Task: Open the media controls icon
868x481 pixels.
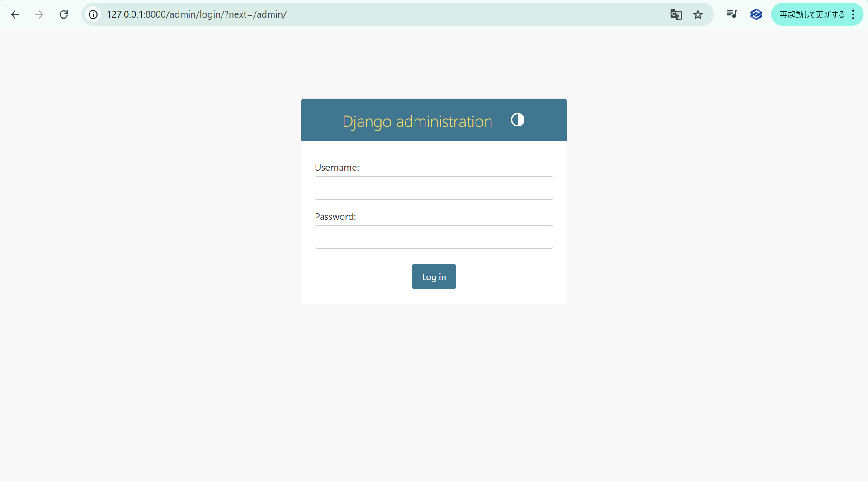Action: (x=732, y=14)
